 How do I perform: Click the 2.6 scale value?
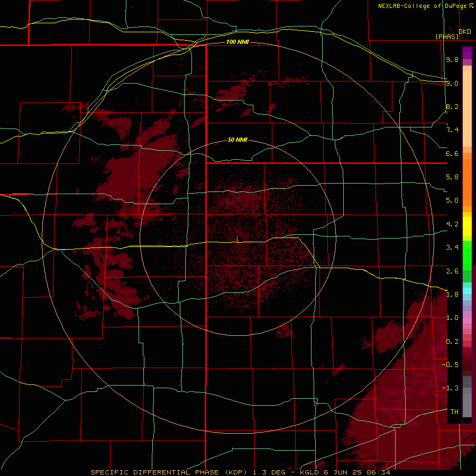coord(452,271)
